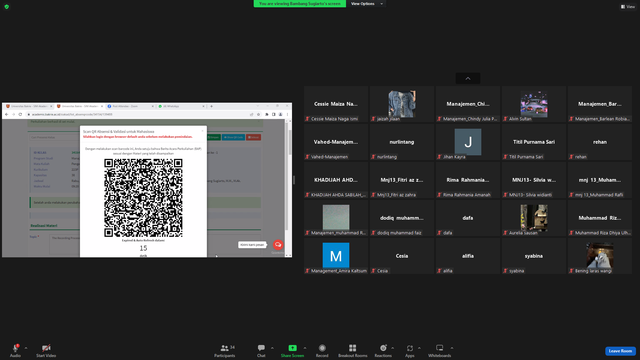
Task: Select the Mnj13_Fitri az zahra tile
Action: [x=402, y=180]
